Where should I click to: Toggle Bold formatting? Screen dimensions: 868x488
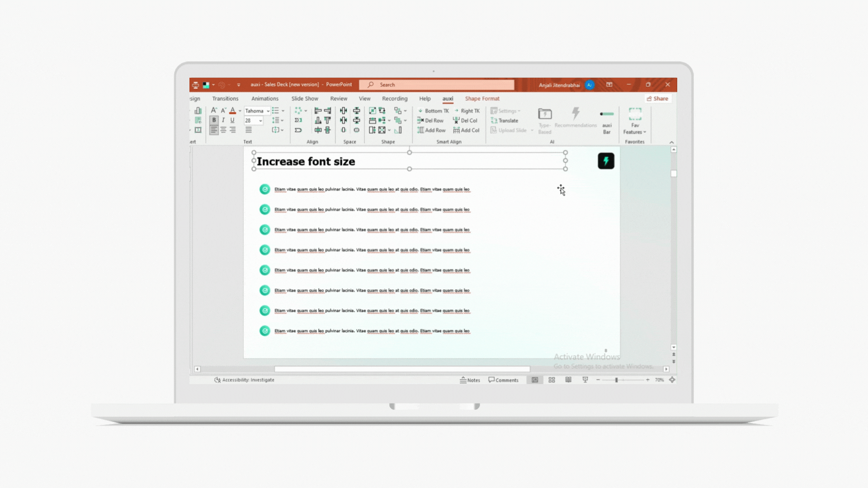click(x=214, y=120)
